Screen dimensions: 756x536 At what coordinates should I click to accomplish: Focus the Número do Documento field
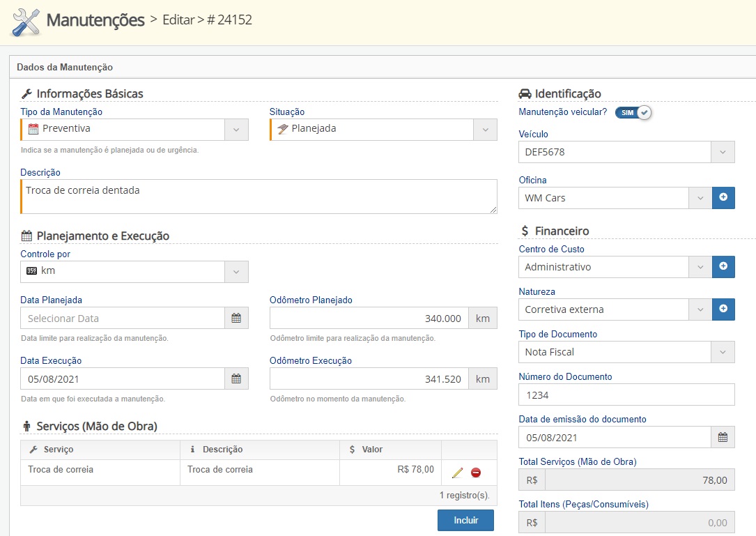click(626, 395)
